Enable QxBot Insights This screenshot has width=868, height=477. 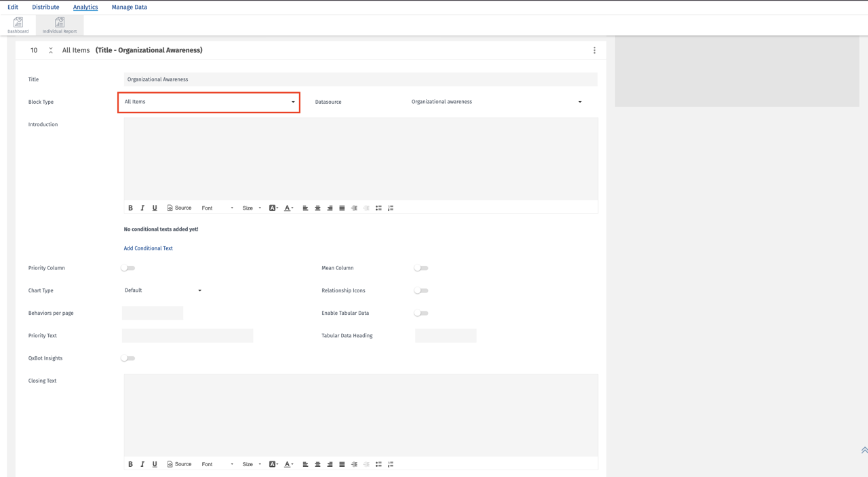pyautogui.click(x=127, y=358)
